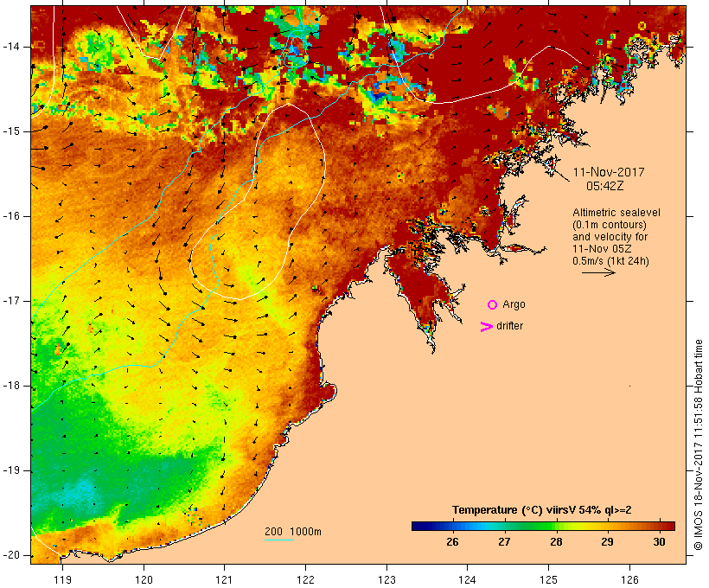Click the '11-Nov 05Z' text
This screenshot has width=709, height=588.
[x=602, y=249]
